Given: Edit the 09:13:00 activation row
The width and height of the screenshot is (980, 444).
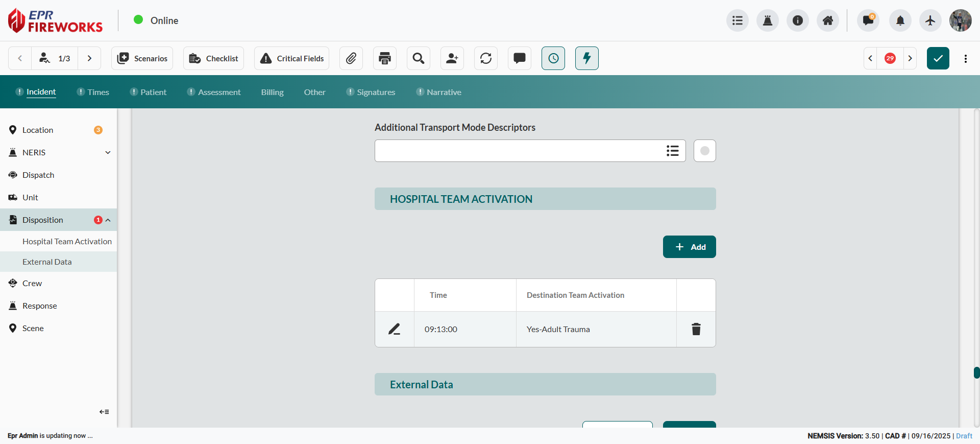Looking at the screenshot, I should (x=394, y=329).
